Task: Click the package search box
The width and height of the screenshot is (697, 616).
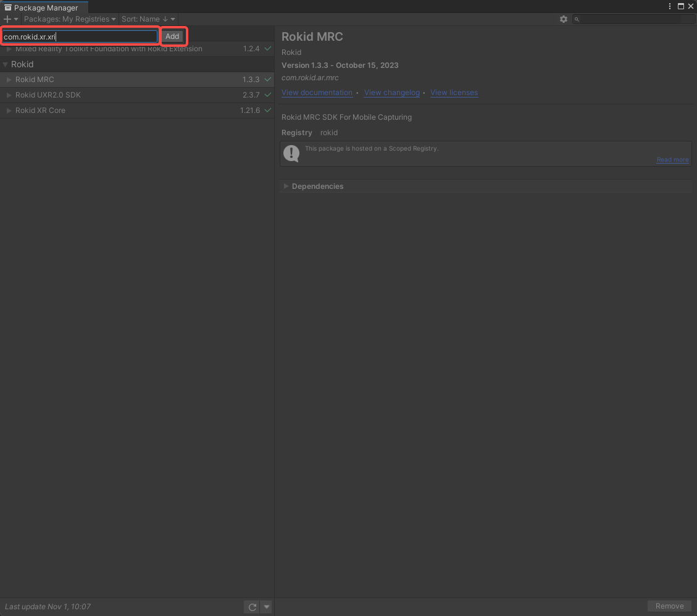Action: click(x=633, y=19)
